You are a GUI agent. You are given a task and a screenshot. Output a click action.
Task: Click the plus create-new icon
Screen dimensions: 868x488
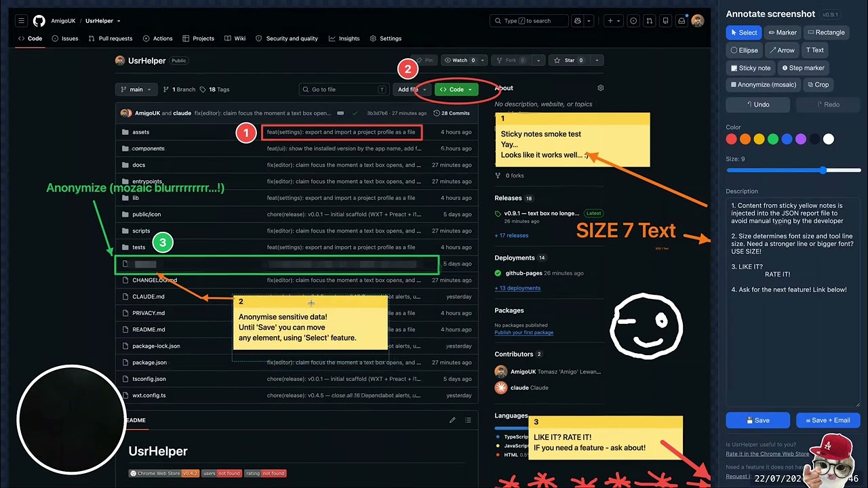click(x=610, y=21)
